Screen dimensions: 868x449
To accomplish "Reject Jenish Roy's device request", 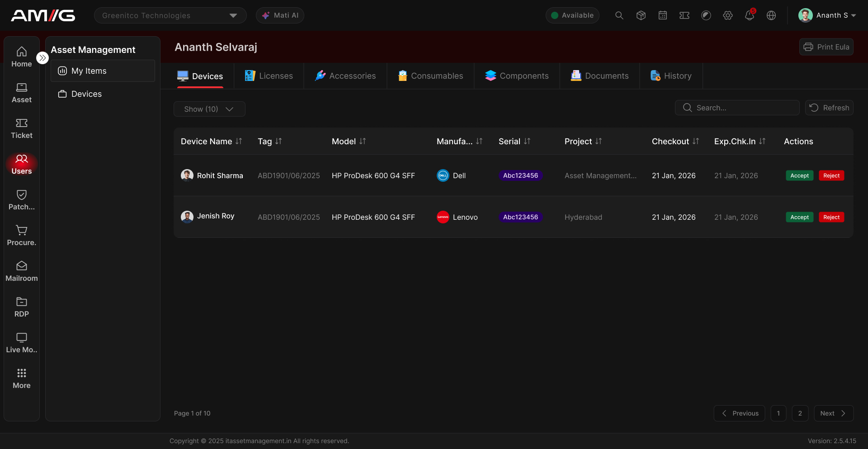I will (x=831, y=217).
